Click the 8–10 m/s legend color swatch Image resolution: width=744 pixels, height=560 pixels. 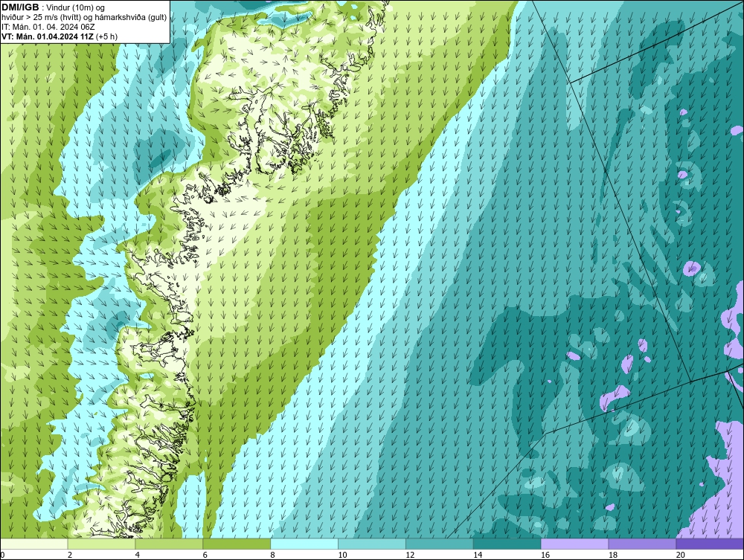(x=304, y=544)
